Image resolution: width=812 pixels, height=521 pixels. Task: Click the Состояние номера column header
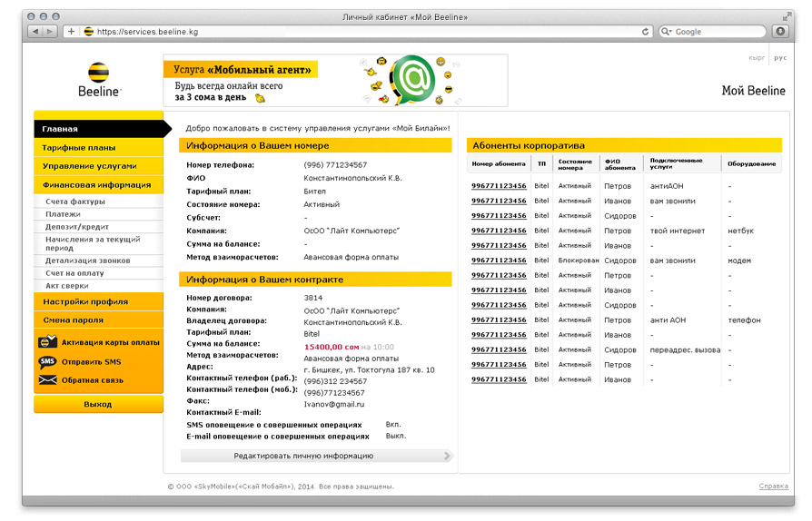[x=575, y=164]
